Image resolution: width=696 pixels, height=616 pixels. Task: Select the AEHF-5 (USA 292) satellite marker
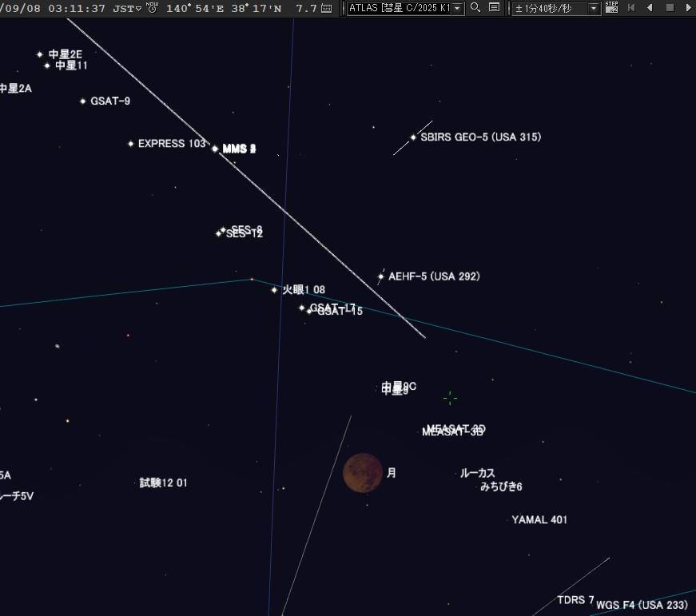coord(381,277)
